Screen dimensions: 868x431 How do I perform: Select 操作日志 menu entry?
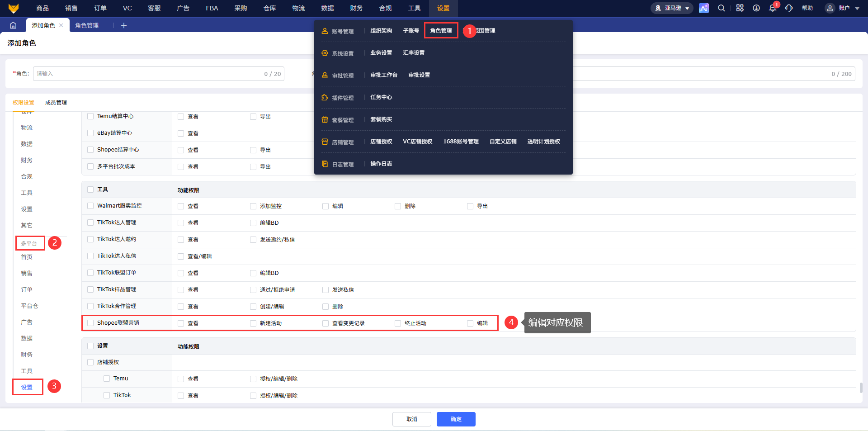(381, 164)
